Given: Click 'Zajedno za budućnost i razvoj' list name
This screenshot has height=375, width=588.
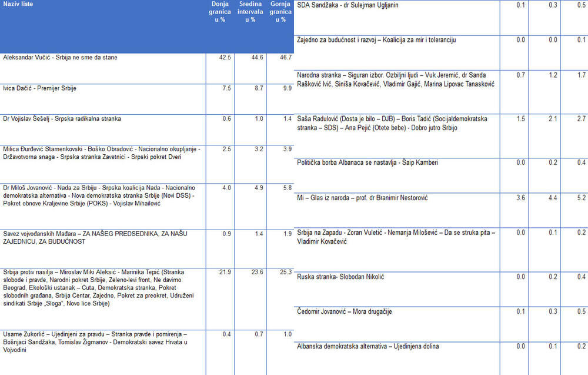Looking at the screenshot, I should pyautogui.click(x=376, y=40).
